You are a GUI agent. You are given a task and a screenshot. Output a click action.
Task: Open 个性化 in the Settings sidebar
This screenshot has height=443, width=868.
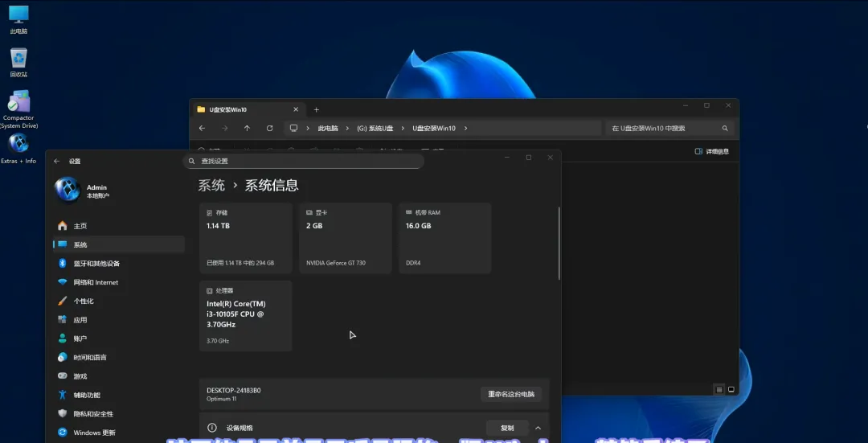pos(119,301)
